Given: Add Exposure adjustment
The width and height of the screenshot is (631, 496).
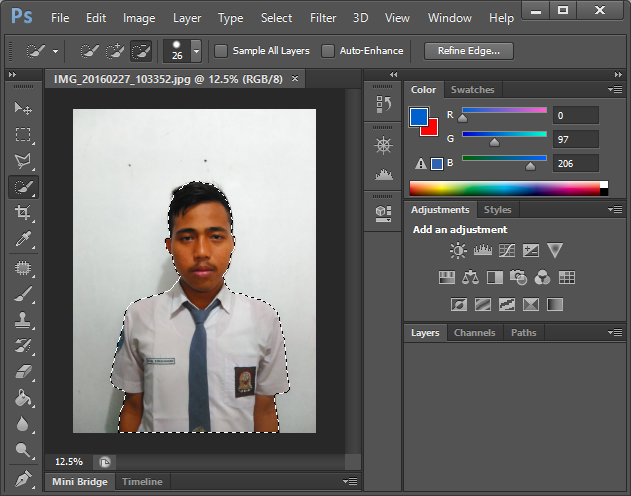Looking at the screenshot, I should (531, 251).
